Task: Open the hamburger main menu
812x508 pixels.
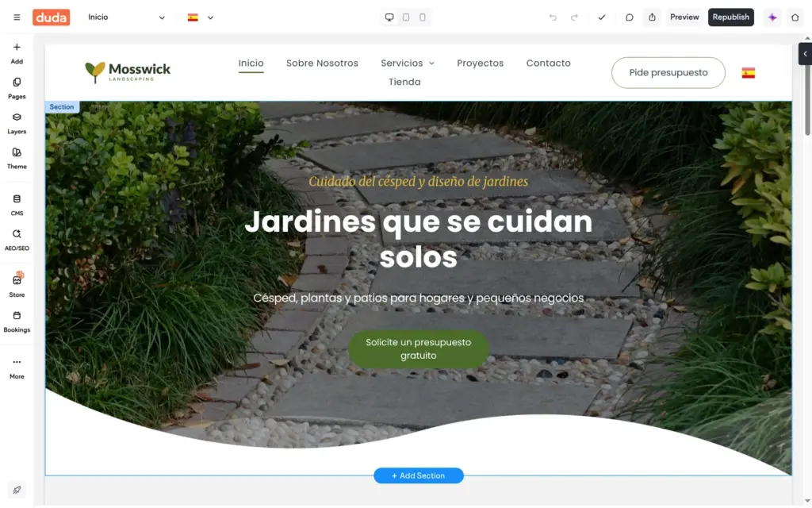Action: pos(17,17)
